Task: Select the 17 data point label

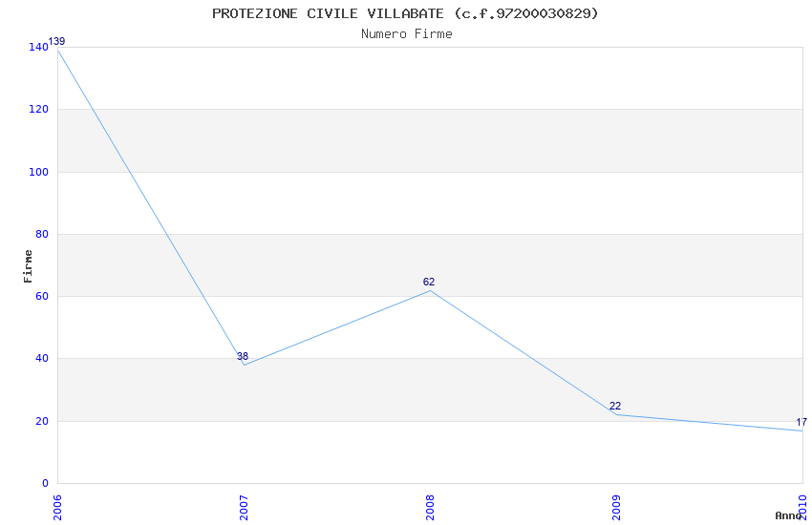Action: (801, 422)
